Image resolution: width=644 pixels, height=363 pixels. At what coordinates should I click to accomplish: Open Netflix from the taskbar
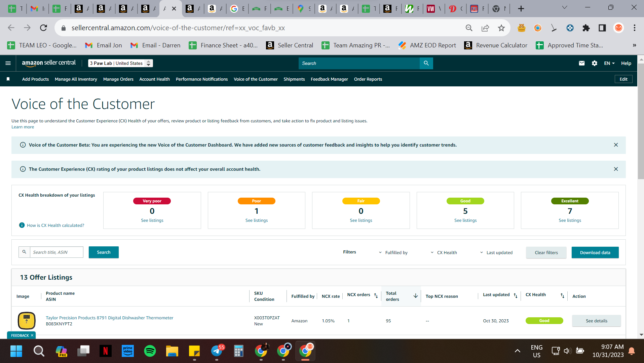(106, 351)
